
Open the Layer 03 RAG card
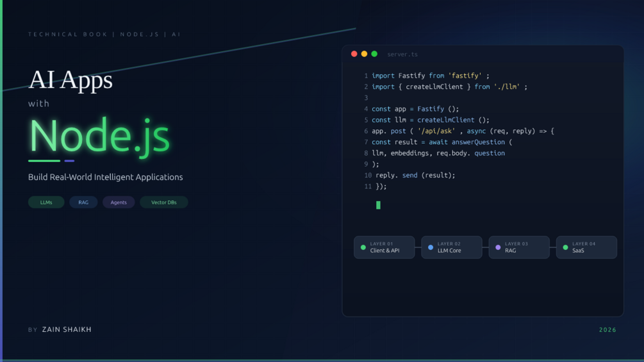(x=519, y=247)
